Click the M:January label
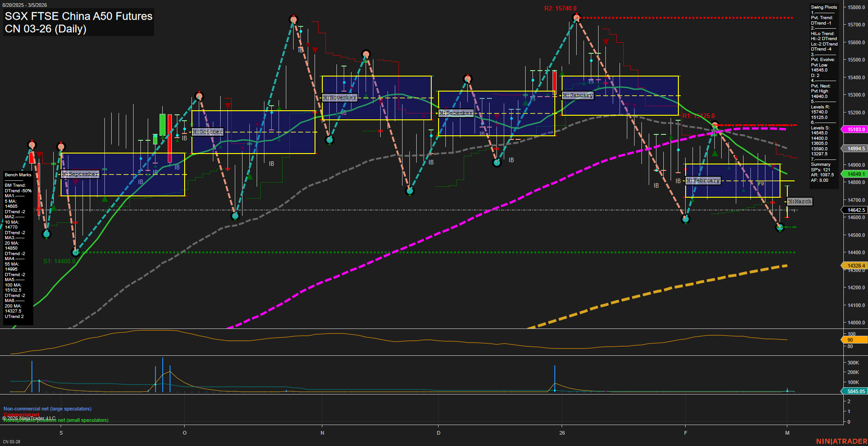 pos(578,95)
